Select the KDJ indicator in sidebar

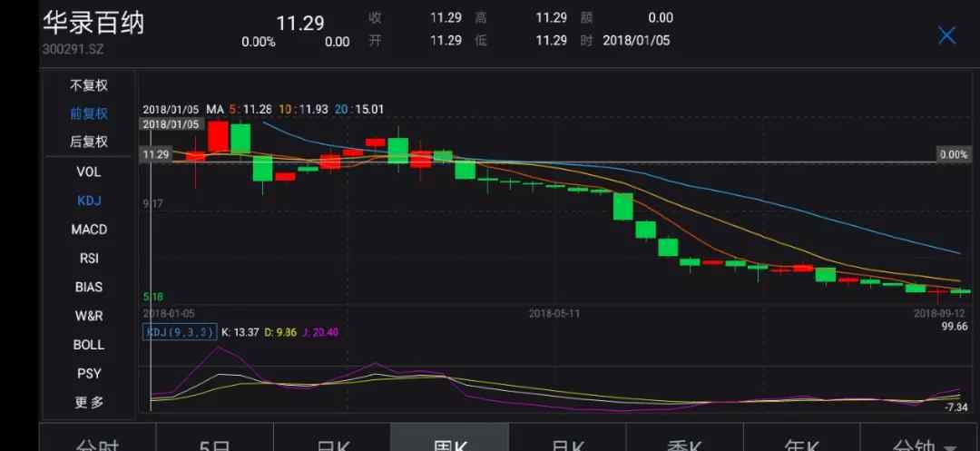click(x=89, y=201)
